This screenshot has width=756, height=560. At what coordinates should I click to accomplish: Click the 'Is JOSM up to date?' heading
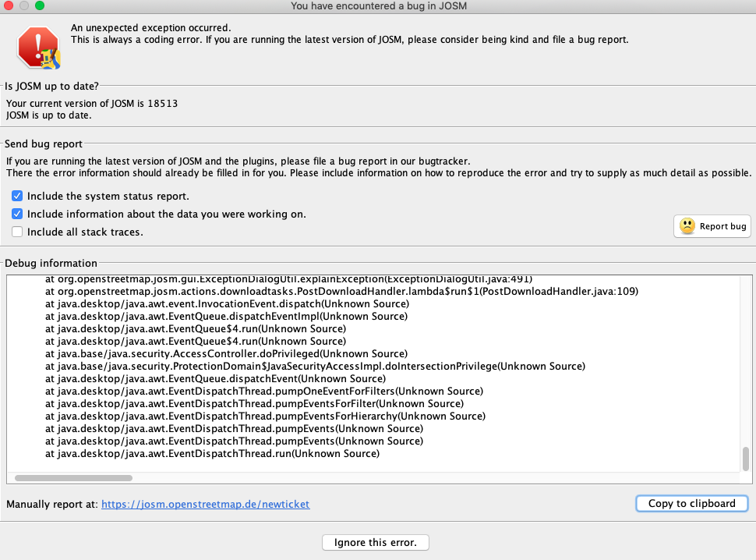click(51, 87)
